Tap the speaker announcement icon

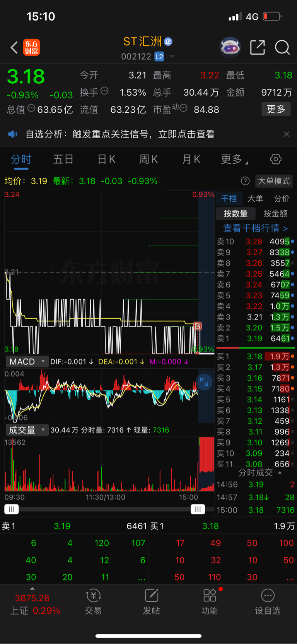(x=13, y=134)
